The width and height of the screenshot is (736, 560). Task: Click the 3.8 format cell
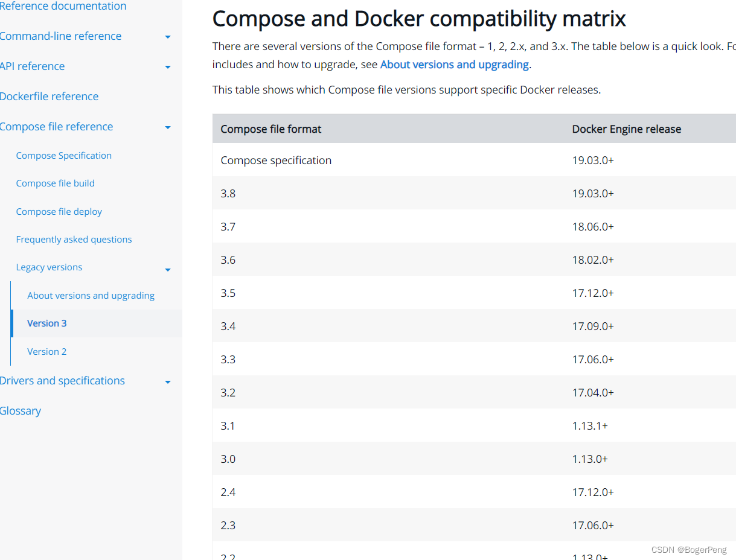(x=228, y=194)
